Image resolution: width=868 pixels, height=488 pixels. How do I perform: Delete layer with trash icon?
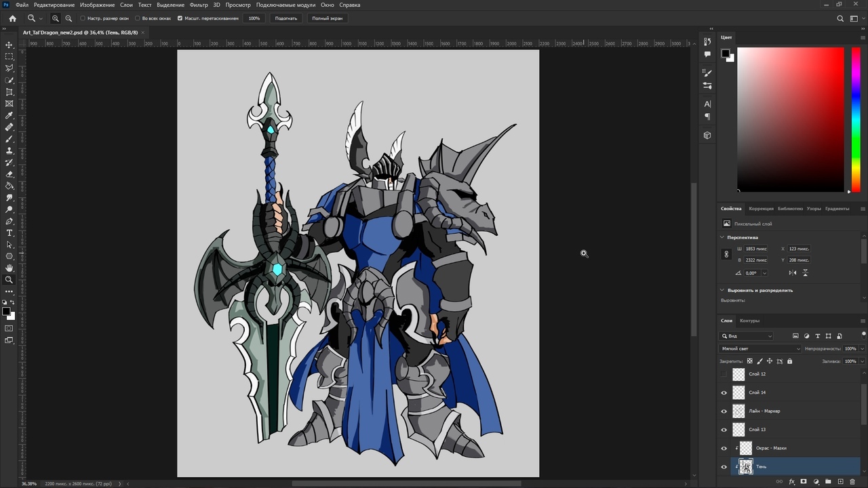pyautogui.click(x=852, y=482)
